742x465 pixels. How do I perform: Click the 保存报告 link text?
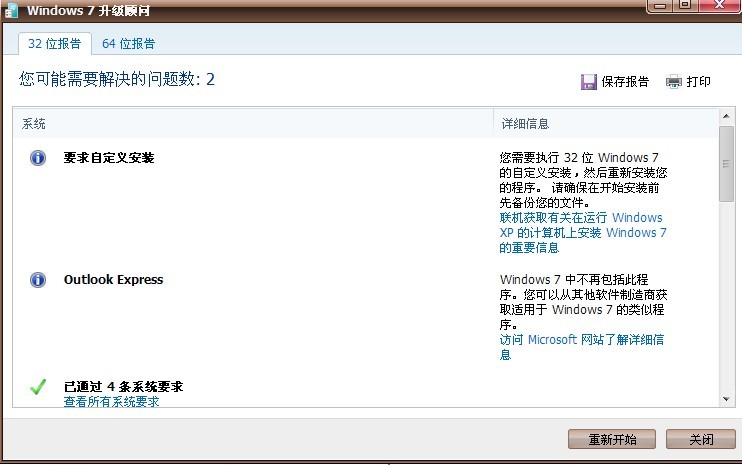click(625, 82)
